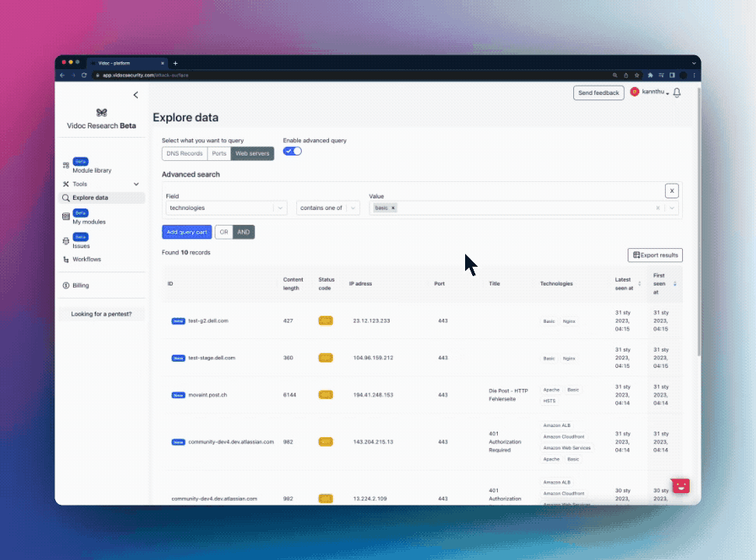Open My modules in sidebar
Viewport: 756px width, 560px height.
tap(89, 222)
